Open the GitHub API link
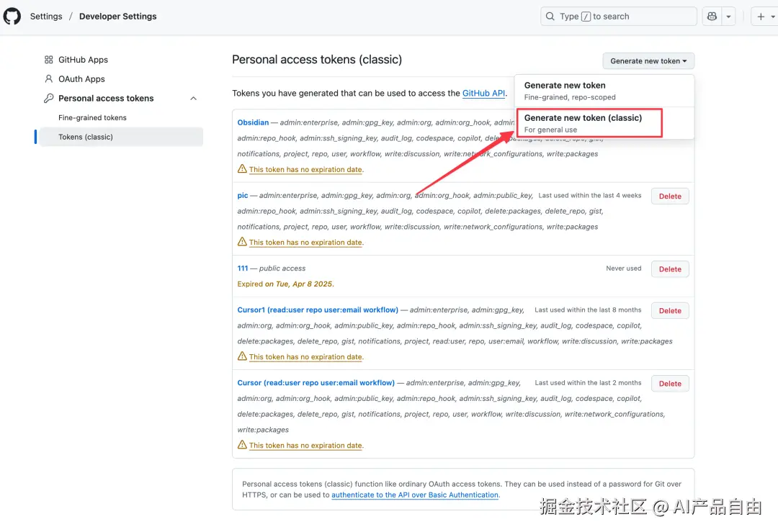Viewport: 778px width, 532px height. pos(483,93)
